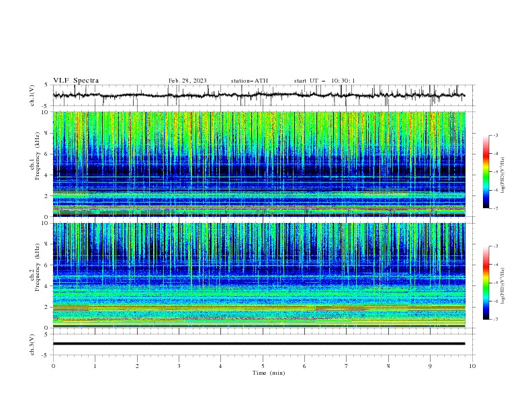Click the ch.1 "Frequency (kHz)" axis label

[37, 156]
